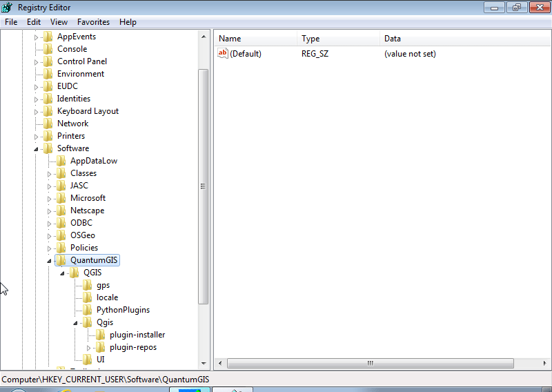
Task: Click the Identities folder icon
Action: tap(48, 99)
